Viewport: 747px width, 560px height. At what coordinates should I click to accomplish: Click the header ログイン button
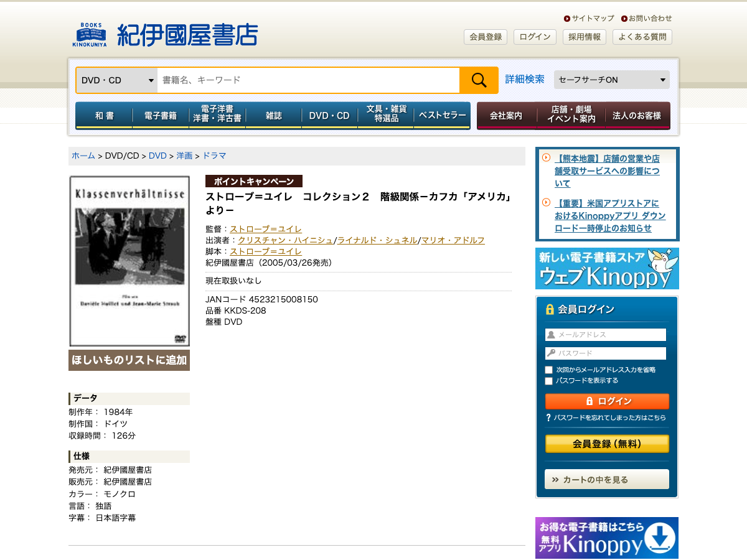(535, 37)
